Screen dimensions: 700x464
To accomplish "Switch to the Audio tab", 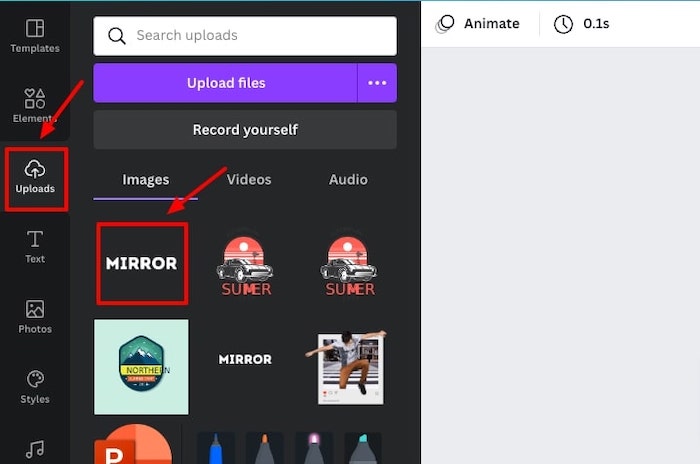I will (348, 180).
